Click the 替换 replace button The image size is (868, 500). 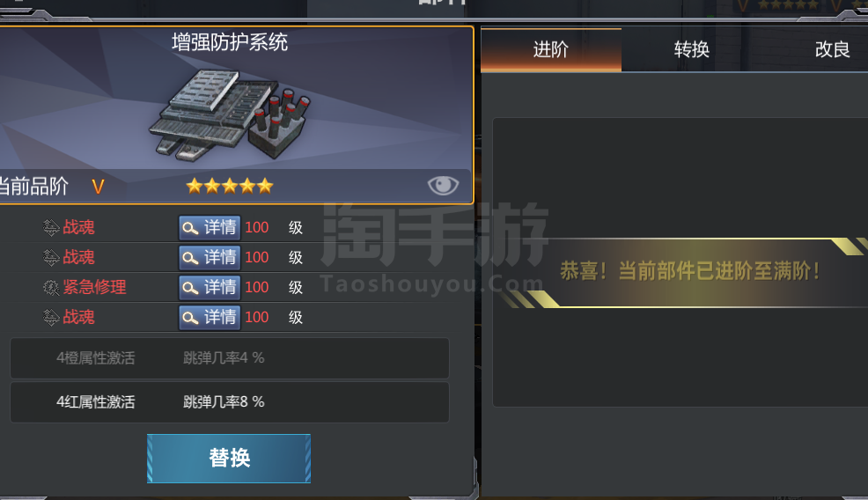[x=229, y=459]
